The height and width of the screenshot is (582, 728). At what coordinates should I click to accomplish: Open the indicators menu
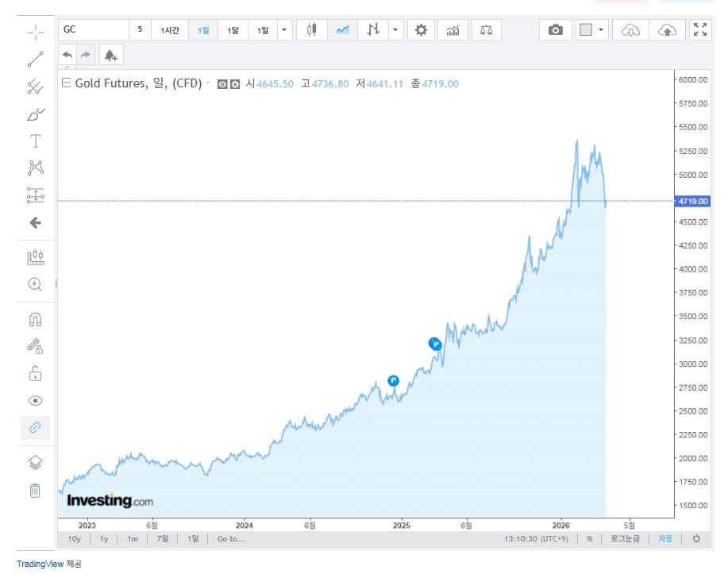tap(453, 29)
